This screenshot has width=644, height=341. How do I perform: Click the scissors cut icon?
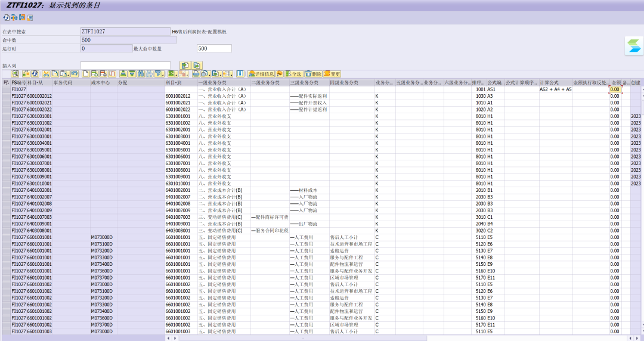pos(45,74)
